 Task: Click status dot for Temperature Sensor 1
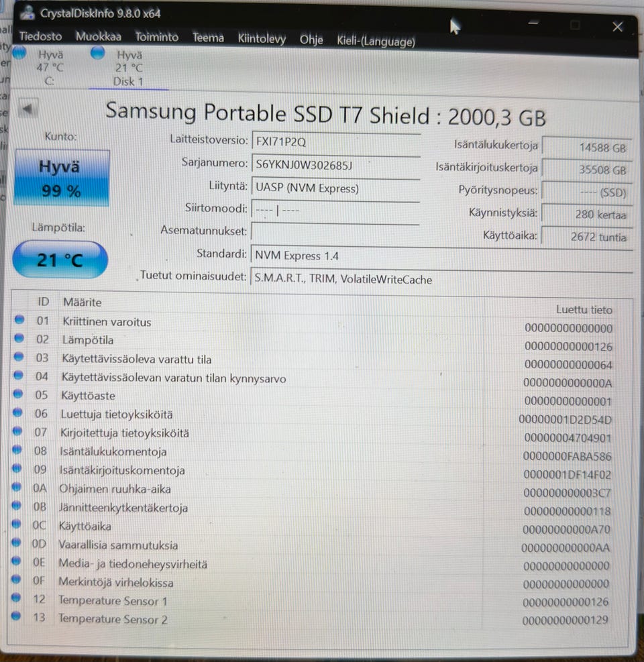16,598
